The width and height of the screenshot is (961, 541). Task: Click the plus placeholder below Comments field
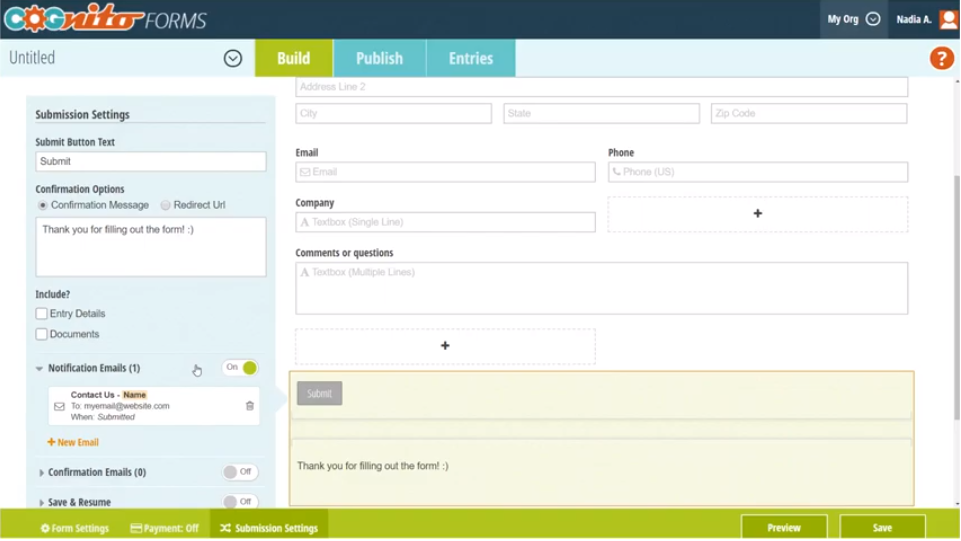click(x=445, y=346)
